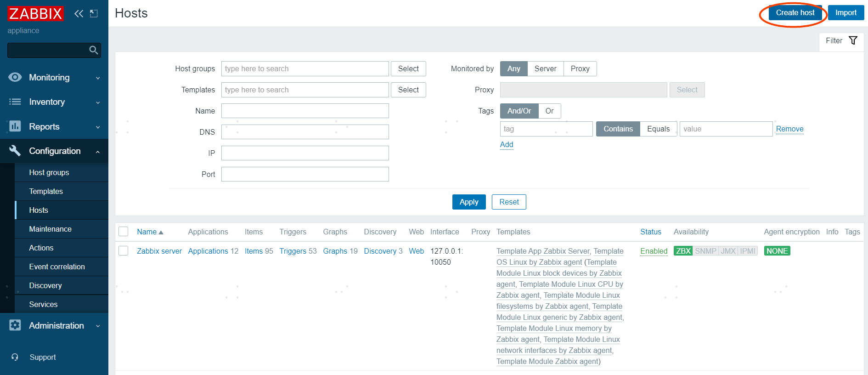Sort by Name ascending arrow
Viewport: 868px width, 375px height.
161,233
